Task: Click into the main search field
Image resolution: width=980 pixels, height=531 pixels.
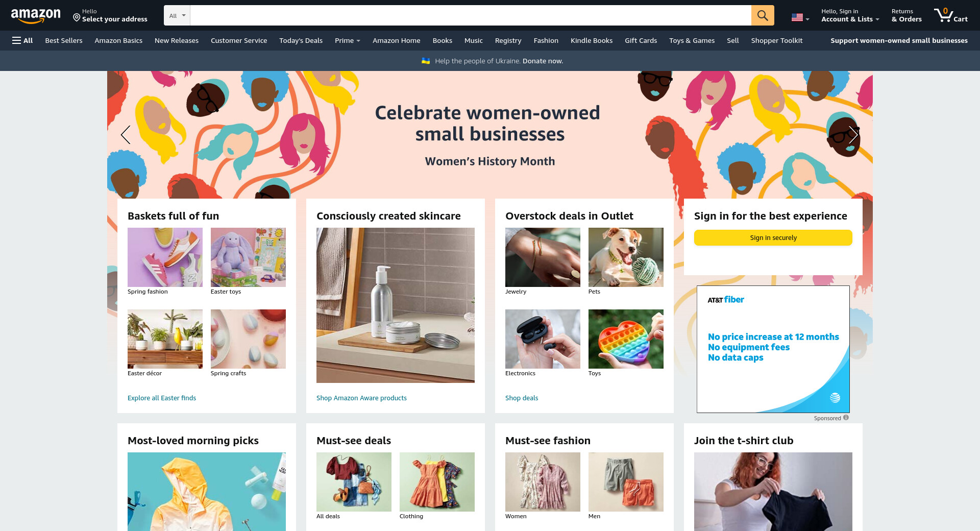Action: [471, 15]
